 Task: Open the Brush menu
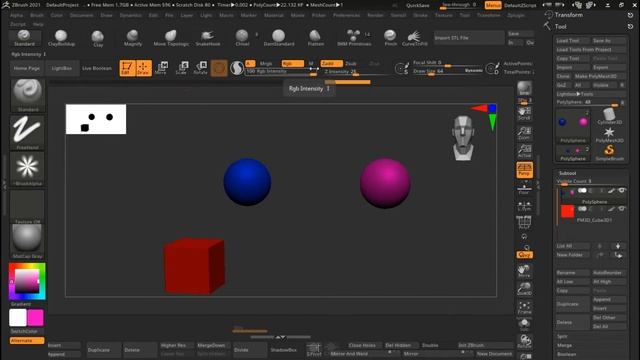click(37, 15)
